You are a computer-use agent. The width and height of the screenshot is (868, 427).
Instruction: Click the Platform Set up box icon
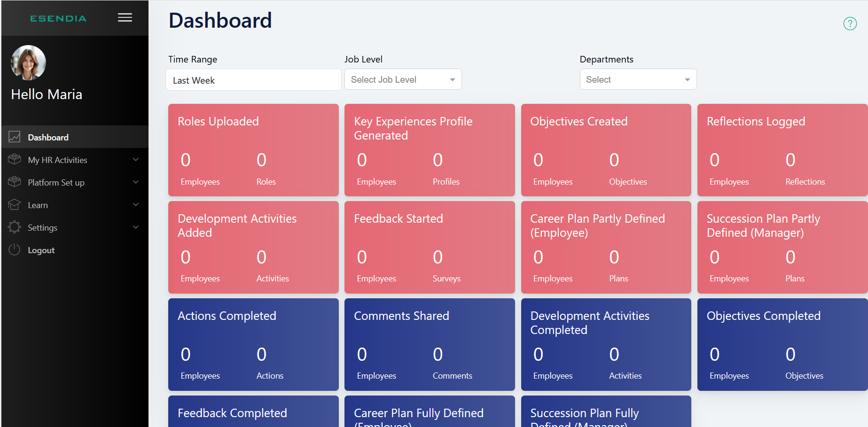(15, 182)
